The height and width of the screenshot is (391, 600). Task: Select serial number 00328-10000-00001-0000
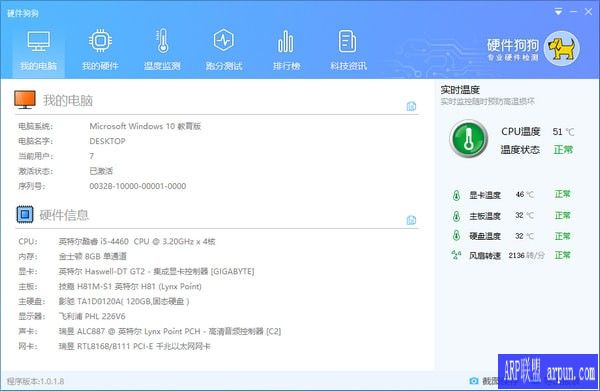138,186
